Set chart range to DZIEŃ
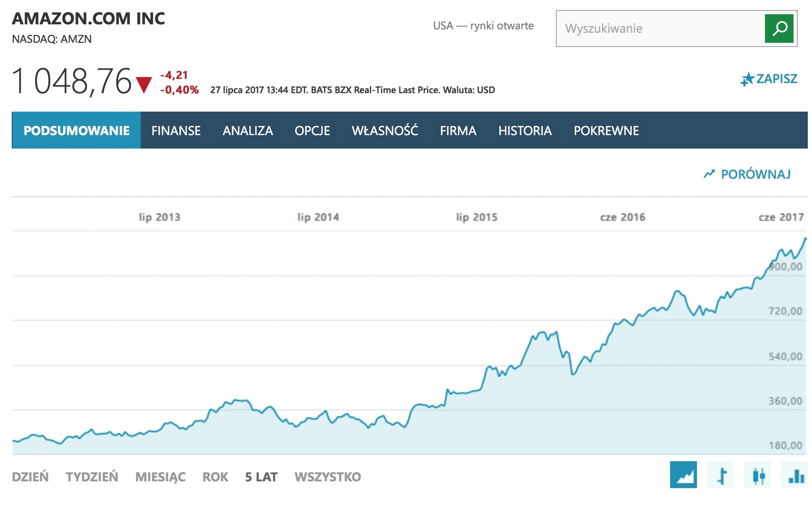The width and height of the screenshot is (812, 512). (x=30, y=477)
